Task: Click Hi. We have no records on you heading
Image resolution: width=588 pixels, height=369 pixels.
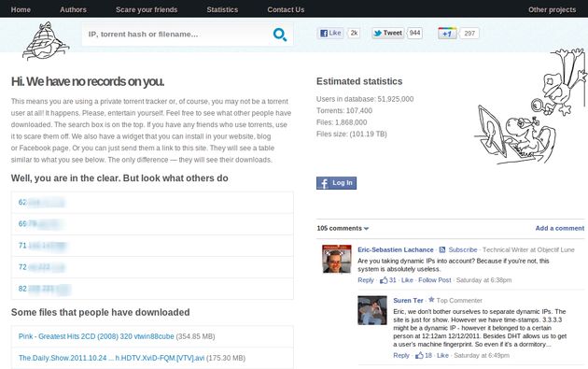Action: [x=88, y=81]
